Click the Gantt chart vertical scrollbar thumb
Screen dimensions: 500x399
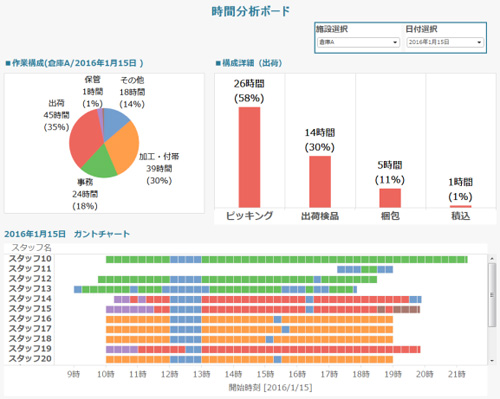click(492, 295)
